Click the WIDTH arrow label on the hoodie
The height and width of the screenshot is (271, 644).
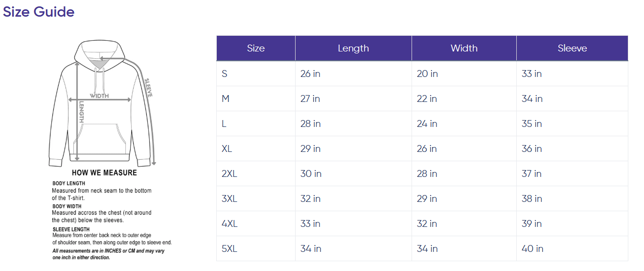click(x=99, y=96)
